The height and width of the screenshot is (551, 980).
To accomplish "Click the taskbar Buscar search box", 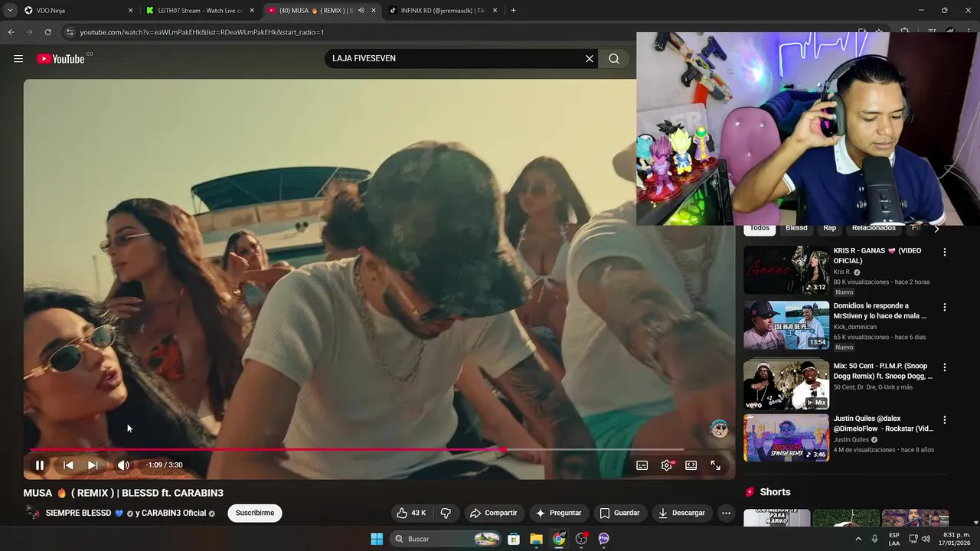I will [446, 539].
